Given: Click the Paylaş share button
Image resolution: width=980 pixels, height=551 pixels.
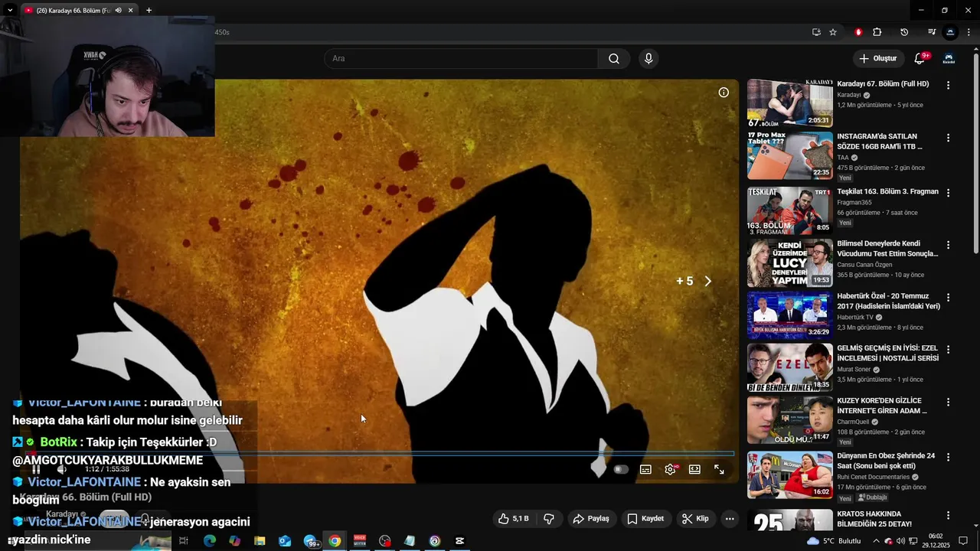Looking at the screenshot, I should click(591, 519).
